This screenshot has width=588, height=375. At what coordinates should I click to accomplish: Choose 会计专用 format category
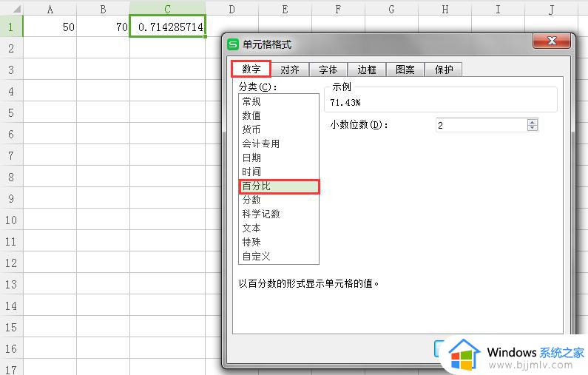pos(279,143)
